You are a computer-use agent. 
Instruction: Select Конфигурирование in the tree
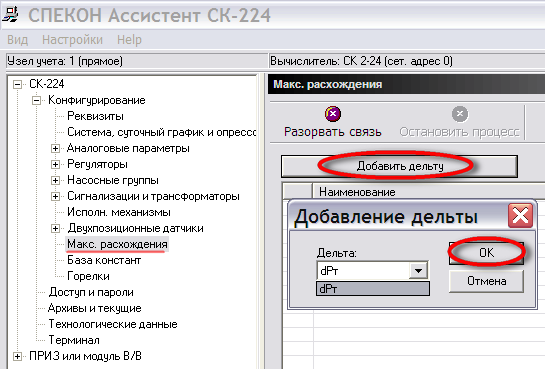pyautogui.click(x=97, y=100)
